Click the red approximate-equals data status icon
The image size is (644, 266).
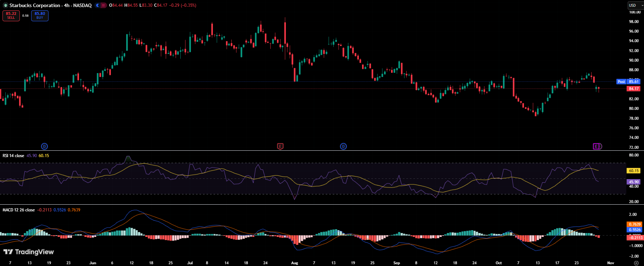pos(103,5)
